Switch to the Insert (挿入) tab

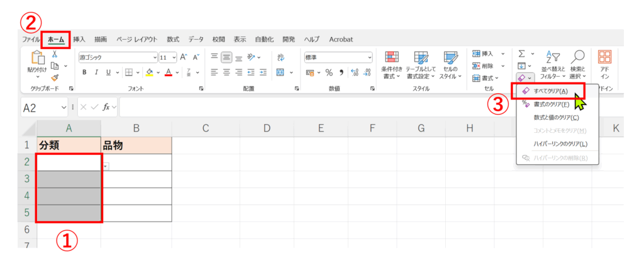79,39
